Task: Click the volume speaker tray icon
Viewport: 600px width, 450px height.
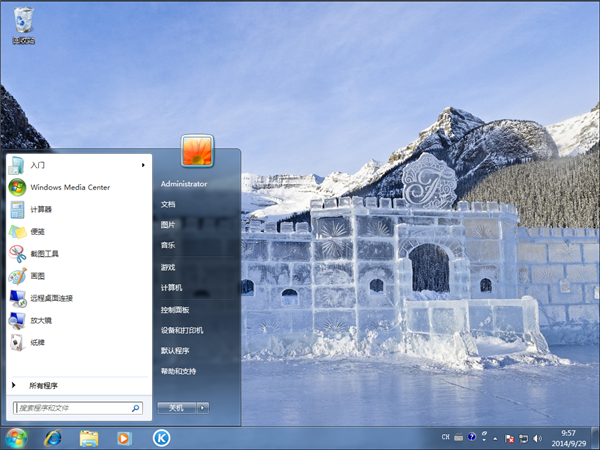Action: [539, 438]
